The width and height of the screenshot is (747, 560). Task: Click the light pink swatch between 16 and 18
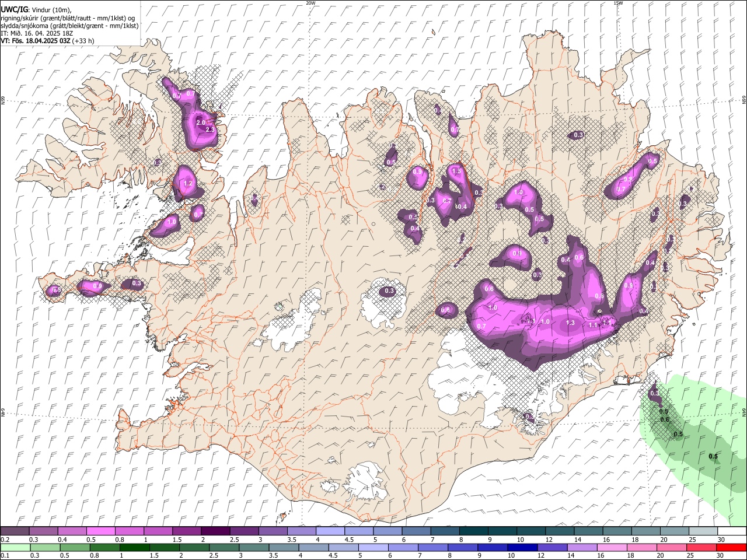coord(611,547)
